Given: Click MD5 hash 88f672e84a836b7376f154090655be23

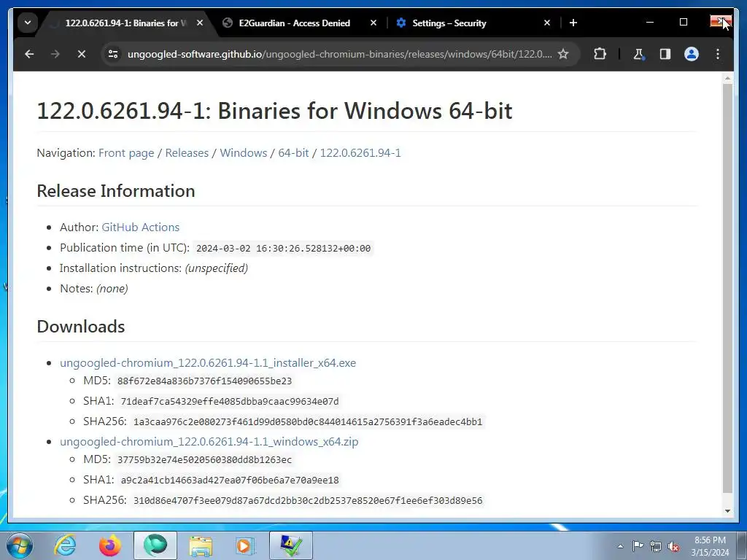Looking at the screenshot, I should pyautogui.click(x=204, y=381).
